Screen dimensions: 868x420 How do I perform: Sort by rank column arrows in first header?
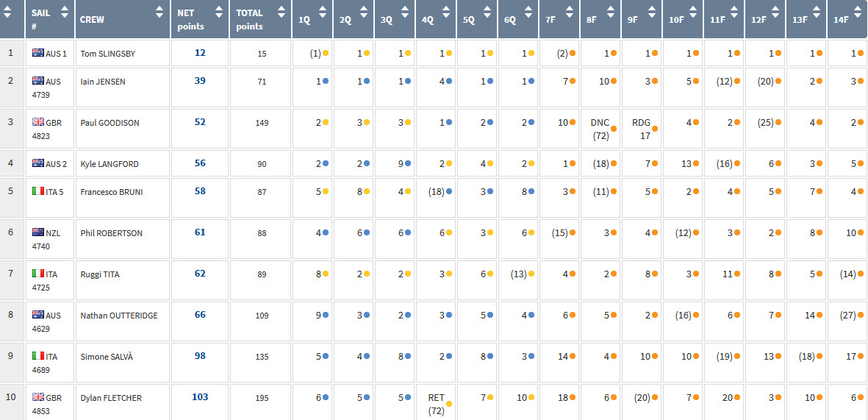[7, 12]
